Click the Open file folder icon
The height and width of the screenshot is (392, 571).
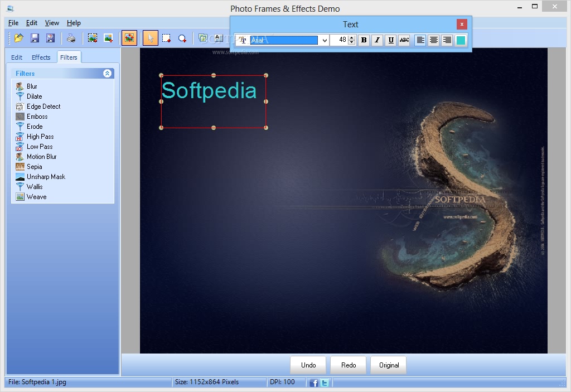coord(18,38)
